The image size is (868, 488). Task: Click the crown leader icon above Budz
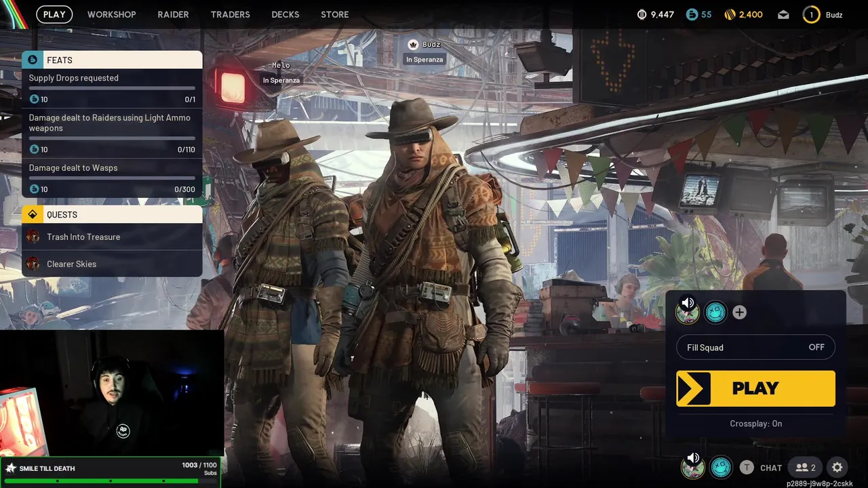tap(413, 44)
